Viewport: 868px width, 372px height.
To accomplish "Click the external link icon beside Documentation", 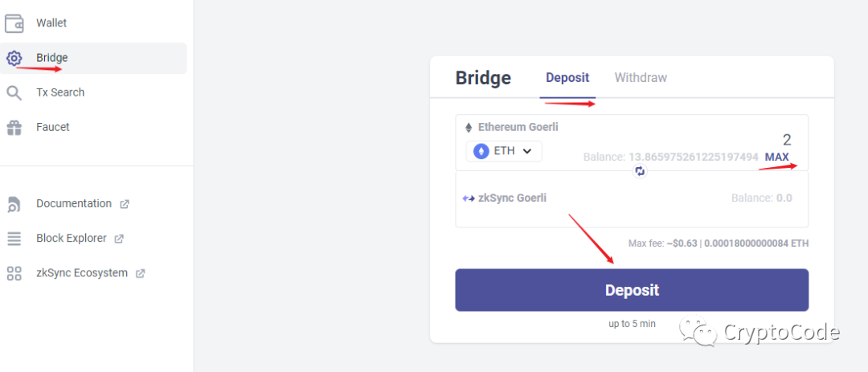I will tap(125, 204).
